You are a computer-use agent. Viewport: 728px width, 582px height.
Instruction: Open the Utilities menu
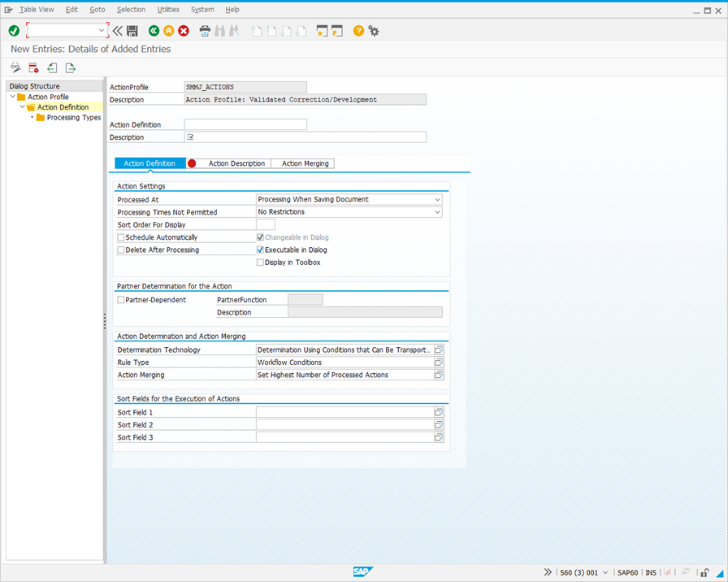click(167, 9)
